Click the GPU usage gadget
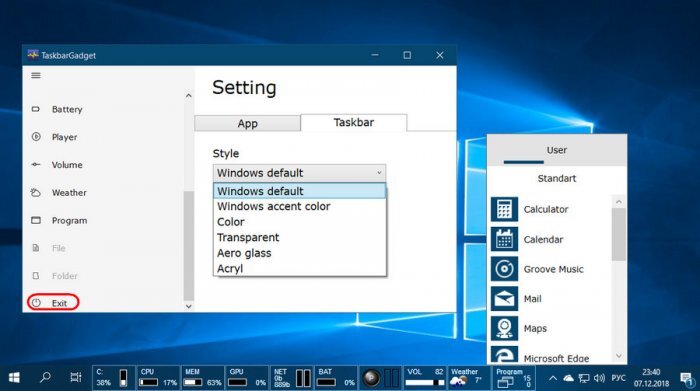 (247, 378)
